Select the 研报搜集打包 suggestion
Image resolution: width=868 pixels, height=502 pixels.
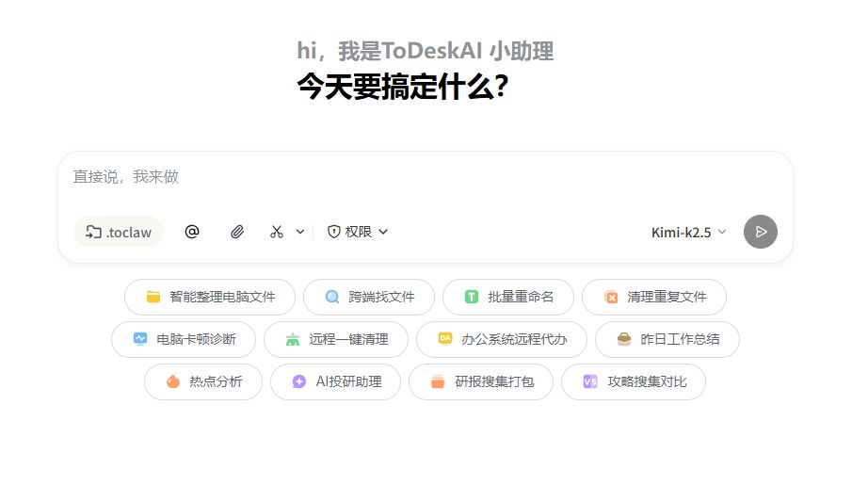481,381
